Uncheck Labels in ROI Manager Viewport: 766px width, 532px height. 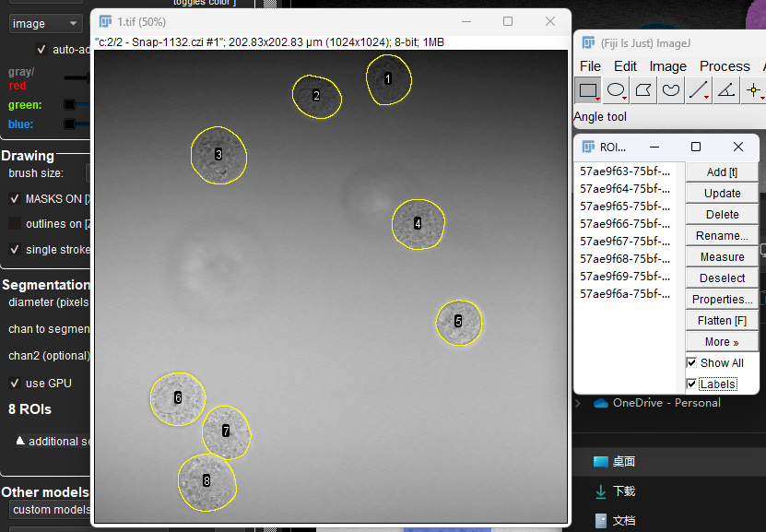tap(691, 384)
